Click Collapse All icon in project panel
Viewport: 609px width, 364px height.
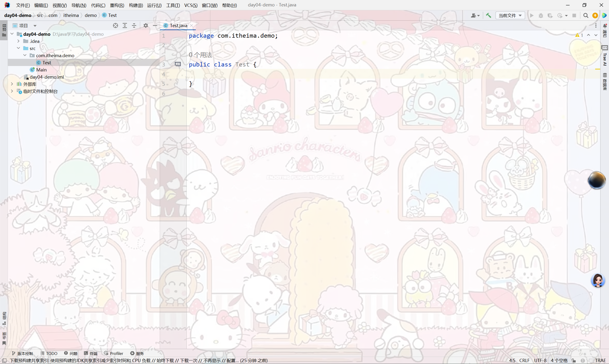point(134,25)
